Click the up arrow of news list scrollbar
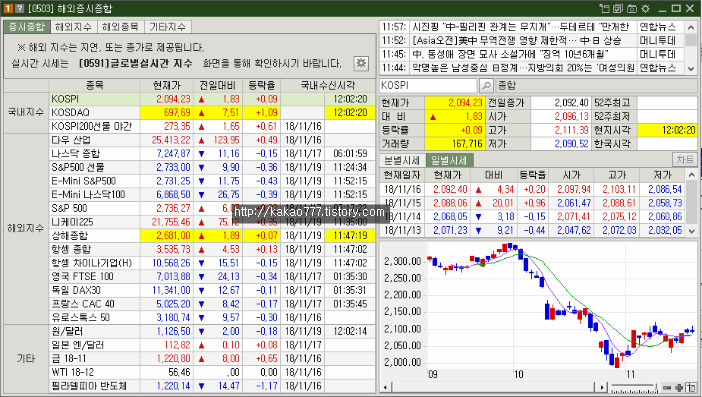The width and height of the screenshot is (702, 397). 691,27
